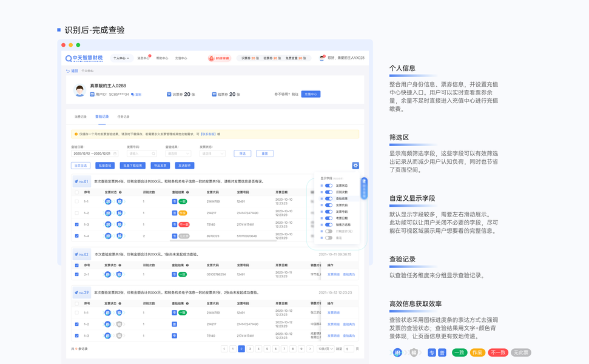Switch to the 查验记录 tab
The height and width of the screenshot is (364, 589).
(102, 117)
